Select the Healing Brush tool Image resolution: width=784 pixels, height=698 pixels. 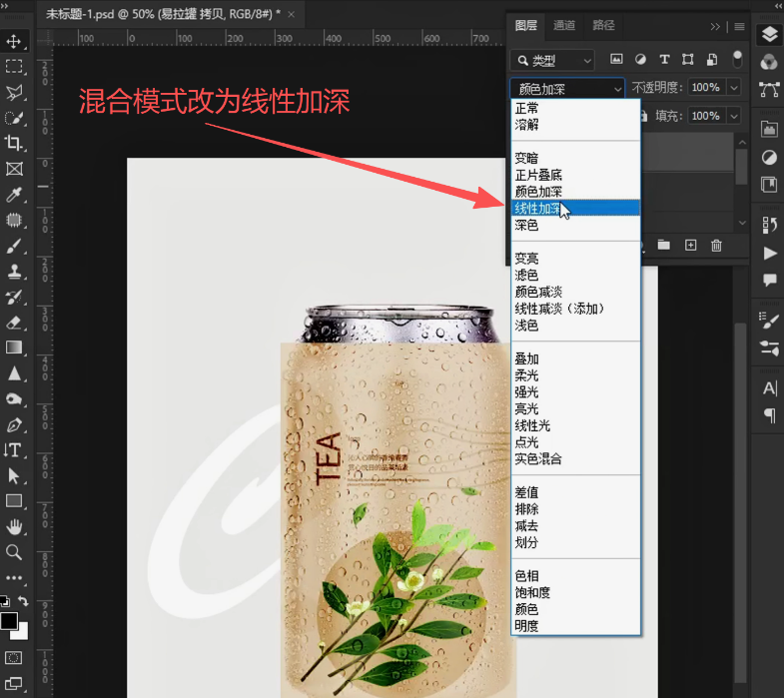point(14,220)
